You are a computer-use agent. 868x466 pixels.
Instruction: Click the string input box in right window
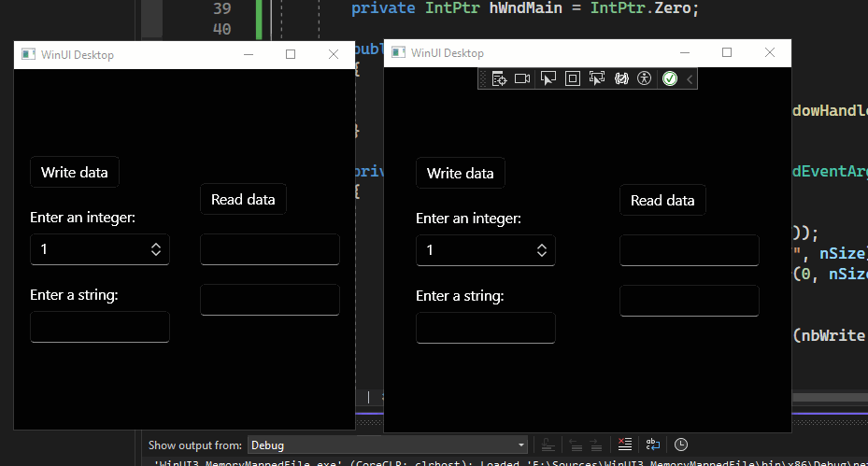[486, 328]
